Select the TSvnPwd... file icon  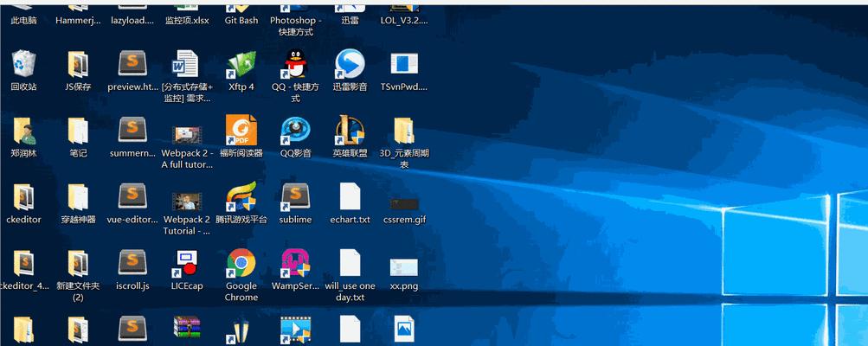point(404,64)
